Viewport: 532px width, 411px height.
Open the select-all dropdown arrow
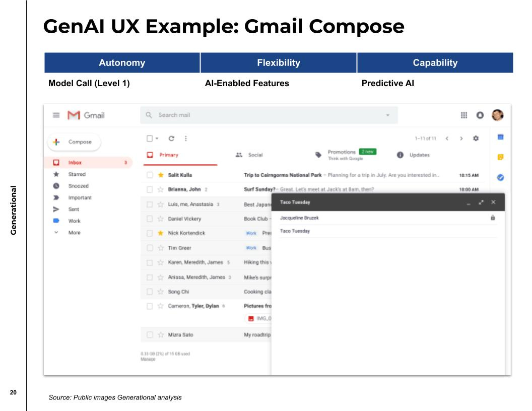(x=157, y=139)
